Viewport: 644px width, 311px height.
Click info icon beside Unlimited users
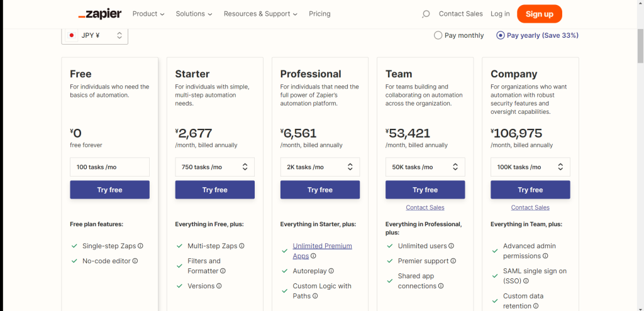(x=451, y=246)
